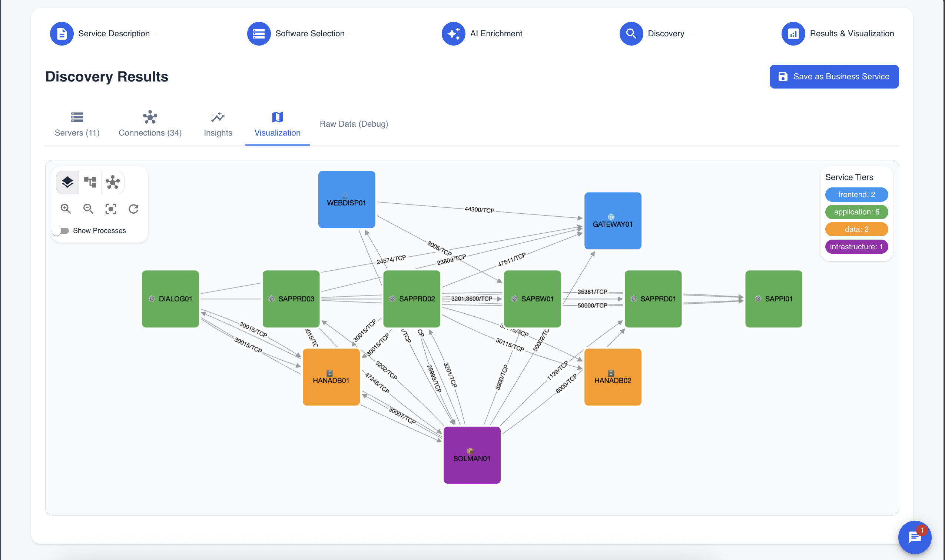Go to AI Enrichment step

tap(454, 34)
